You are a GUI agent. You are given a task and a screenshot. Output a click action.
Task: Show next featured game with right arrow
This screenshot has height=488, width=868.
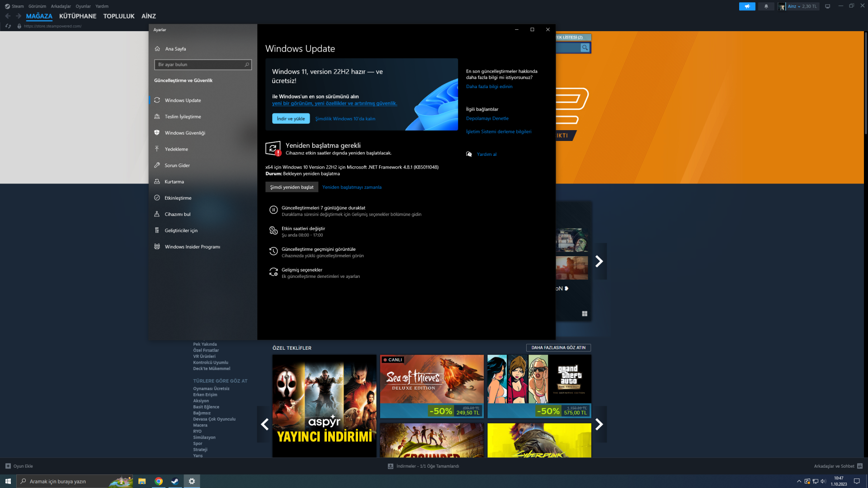point(599,261)
